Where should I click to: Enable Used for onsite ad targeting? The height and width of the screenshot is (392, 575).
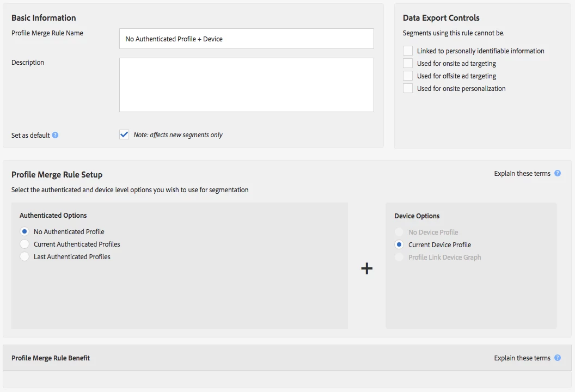click(408, 63)
